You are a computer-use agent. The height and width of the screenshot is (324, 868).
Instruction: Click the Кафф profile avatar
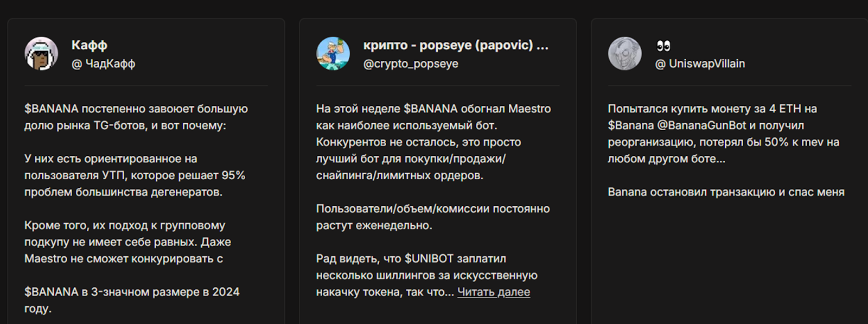(x=41, y=54)
